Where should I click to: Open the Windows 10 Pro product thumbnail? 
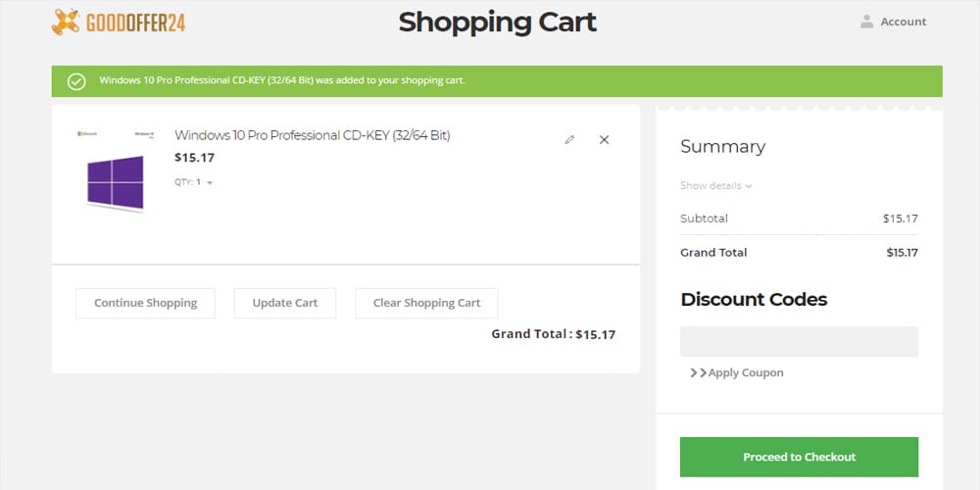point(115,169)
